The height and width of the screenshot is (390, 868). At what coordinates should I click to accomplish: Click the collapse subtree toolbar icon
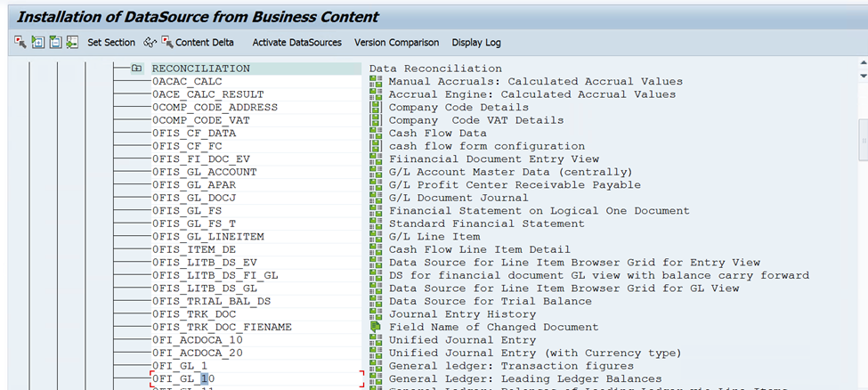pyautogui.click(x=55, y=42)
